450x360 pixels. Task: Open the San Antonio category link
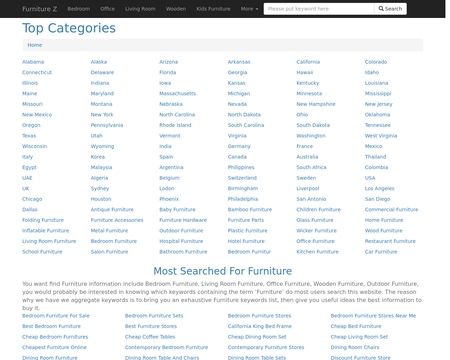[311, 199]
